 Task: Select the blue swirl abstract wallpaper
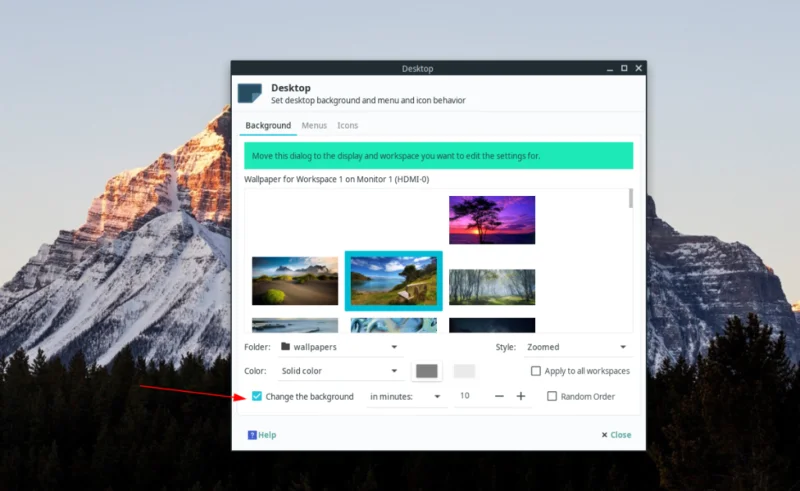393,325
